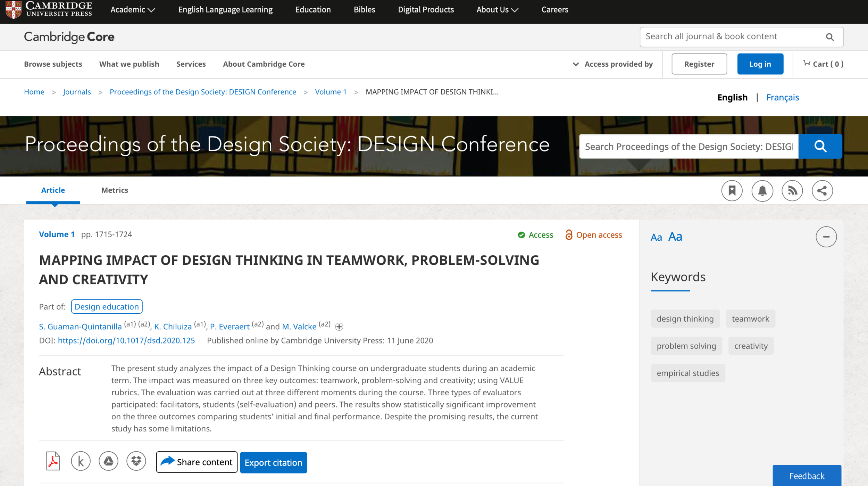Click the bookmark icon button
Viewport: 868px width, 486px height.
[732, 190]
